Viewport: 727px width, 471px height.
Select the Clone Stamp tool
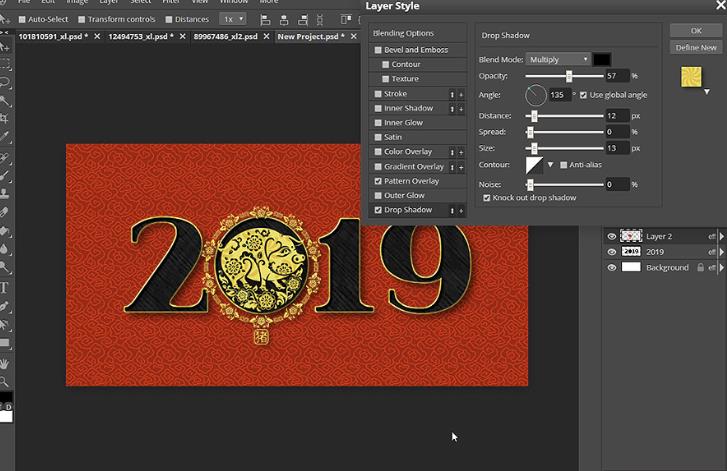[4, 193]
